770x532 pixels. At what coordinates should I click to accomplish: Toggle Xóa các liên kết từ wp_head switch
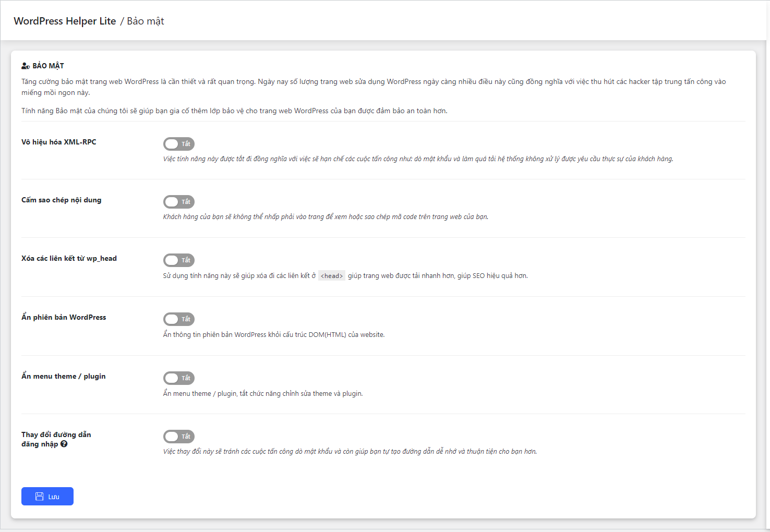(178, 260)
